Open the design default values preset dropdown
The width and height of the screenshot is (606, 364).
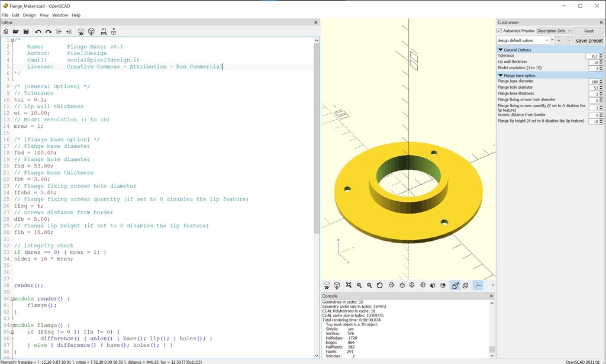click(x=523, y=40)
